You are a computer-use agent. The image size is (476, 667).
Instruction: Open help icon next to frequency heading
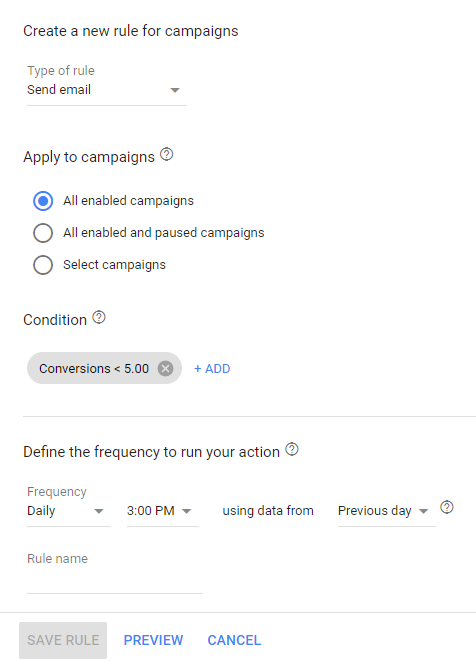click(x=292, y=449)
